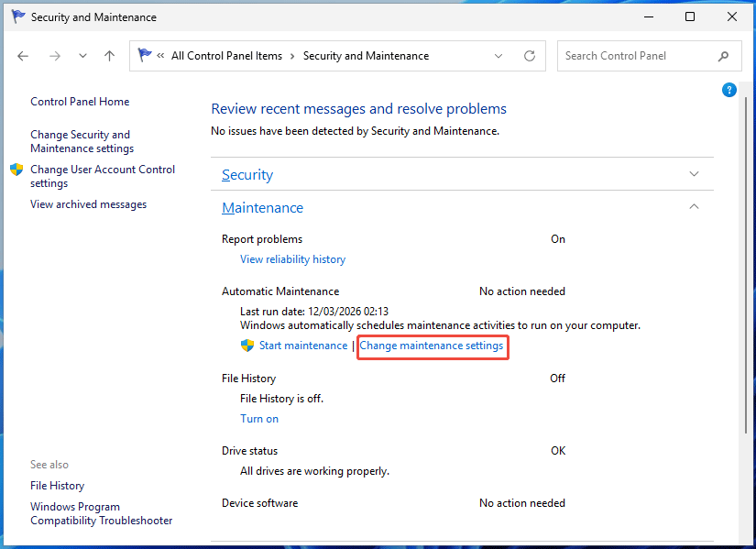
Task: Open help via the question mark icon
Action: pos(729,90)
